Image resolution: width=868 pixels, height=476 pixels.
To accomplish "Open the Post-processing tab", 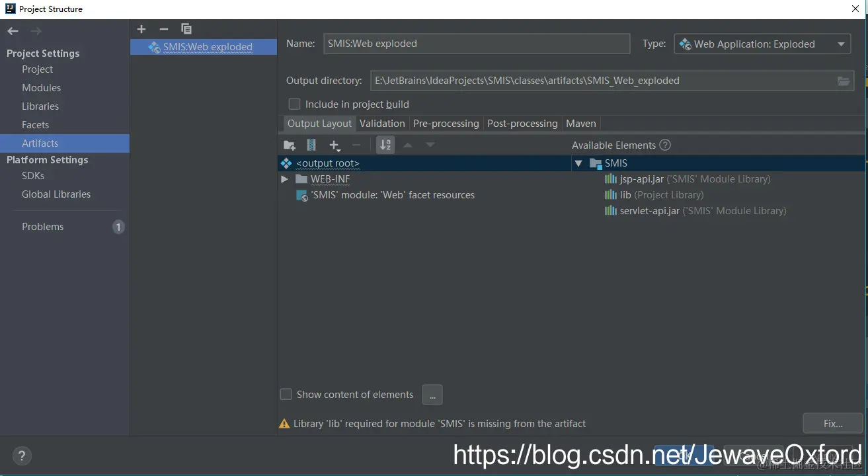I will 522,124.
